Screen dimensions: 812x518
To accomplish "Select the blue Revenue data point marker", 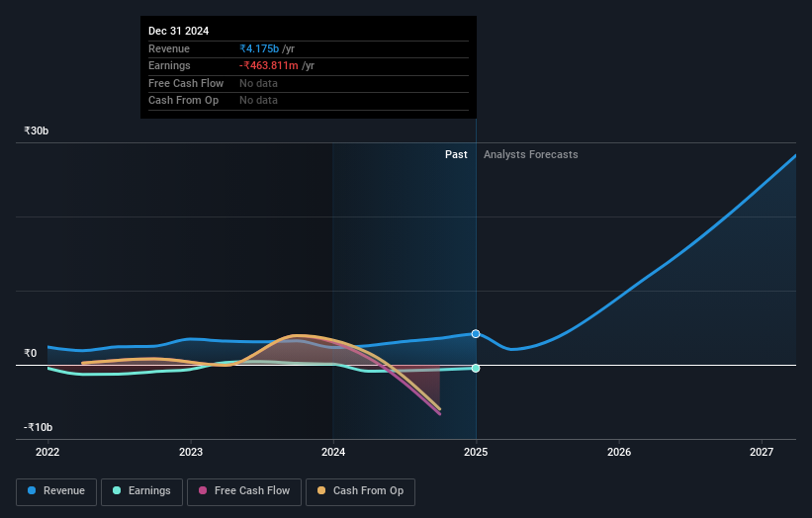I will tap(476, 334).
